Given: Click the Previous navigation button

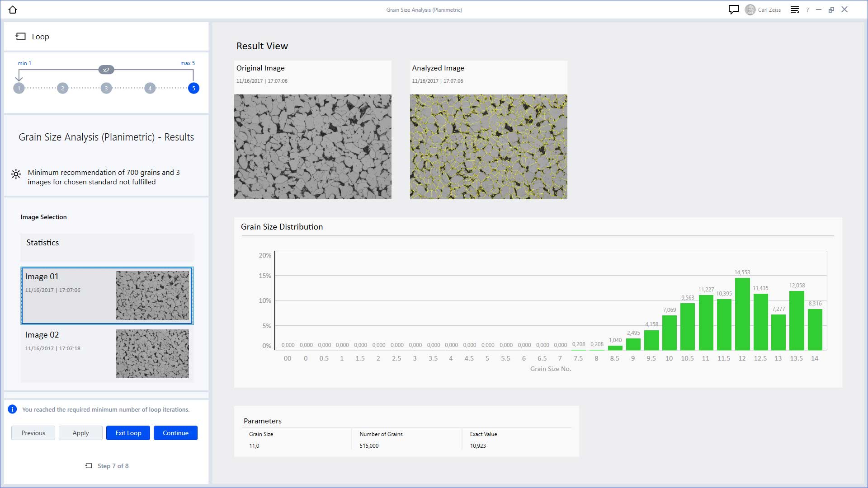Looking at the screenshot, I should point(33,432).
